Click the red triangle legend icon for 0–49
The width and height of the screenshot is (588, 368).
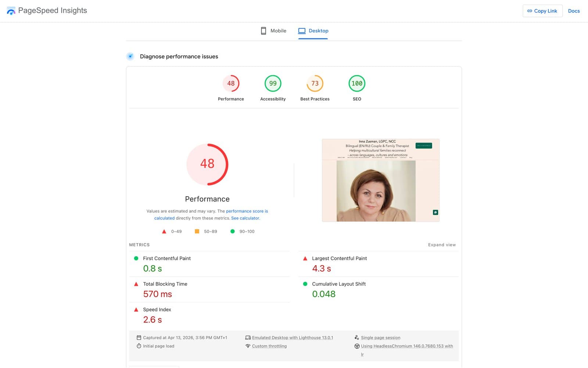click(x=164, y=231)
